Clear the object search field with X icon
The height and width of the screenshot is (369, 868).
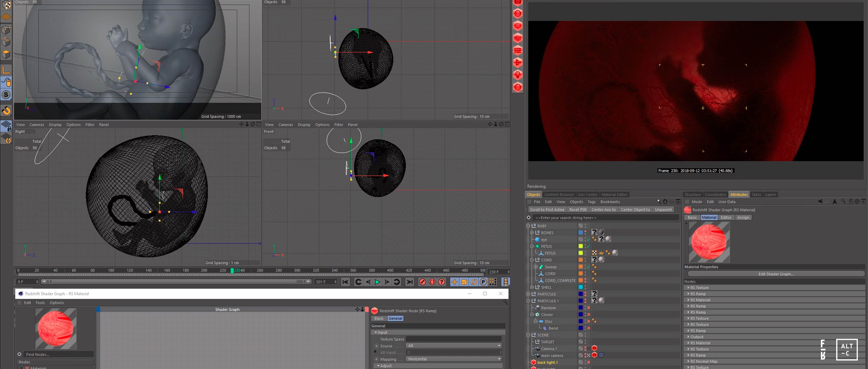click(x=529, y=218)
